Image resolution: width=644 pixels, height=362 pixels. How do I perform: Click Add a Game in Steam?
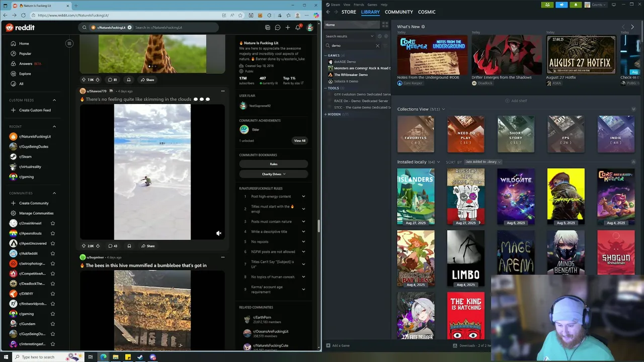pos(338,345)
